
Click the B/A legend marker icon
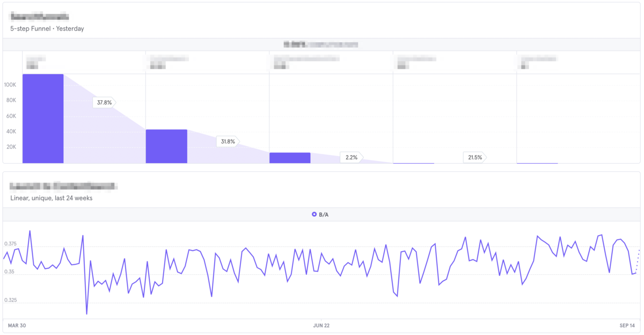(314, 215)
